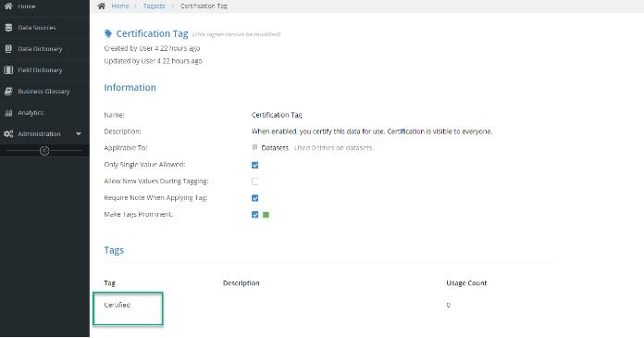Image resolution: width=644 pixels, height=338 pixels.
Task: Click usage count value 0 for Certified
Action: (448, 305)
